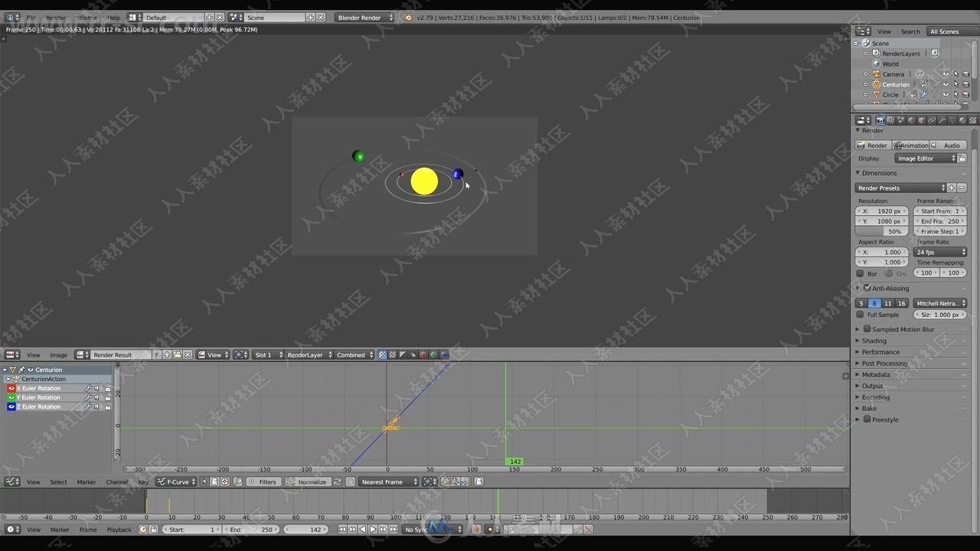Open the Window menu
The width and height of the screenshot is (980, 551).
(x=87, y=17)
